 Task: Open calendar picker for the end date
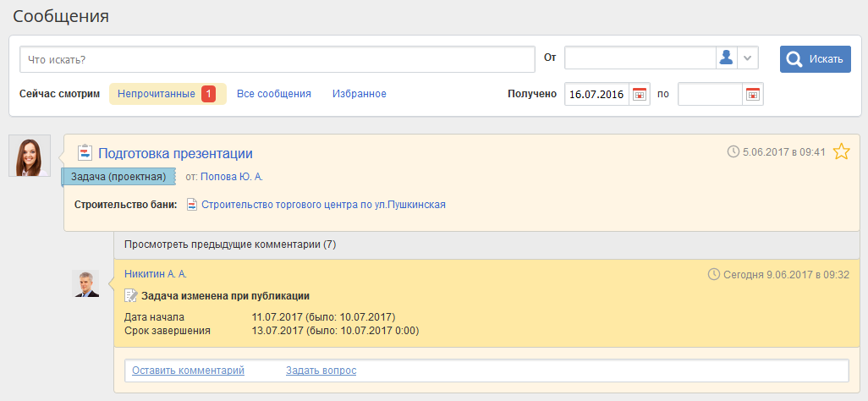752,94
